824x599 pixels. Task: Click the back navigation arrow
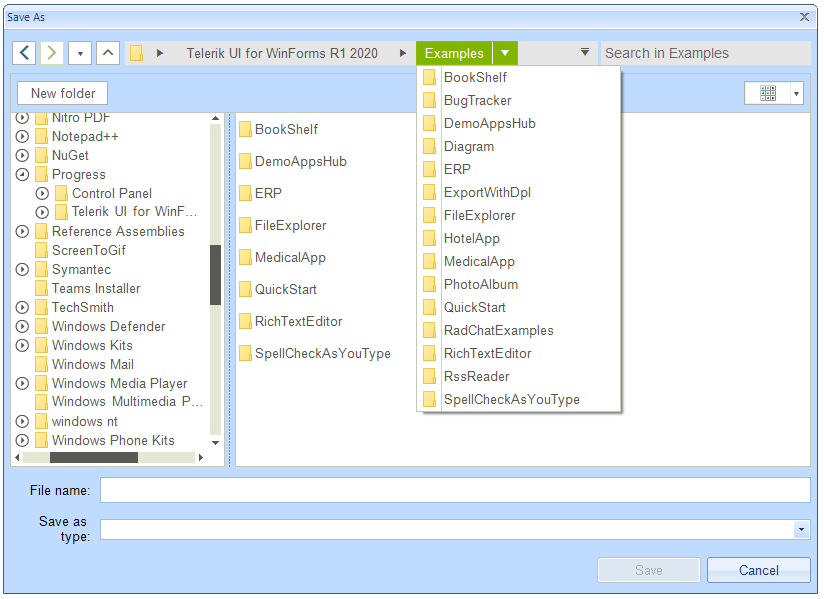pos(23,52)
